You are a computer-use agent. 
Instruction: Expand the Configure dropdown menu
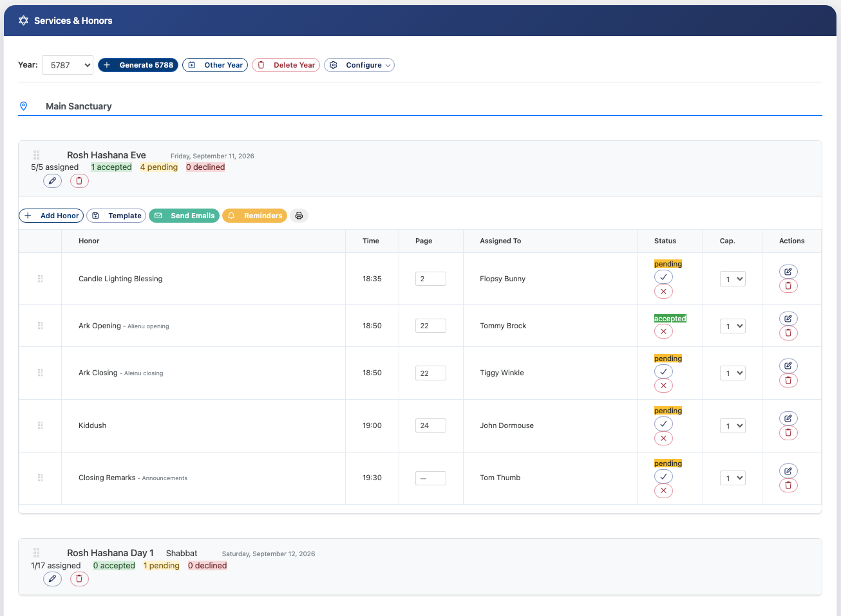pos(359,65)
